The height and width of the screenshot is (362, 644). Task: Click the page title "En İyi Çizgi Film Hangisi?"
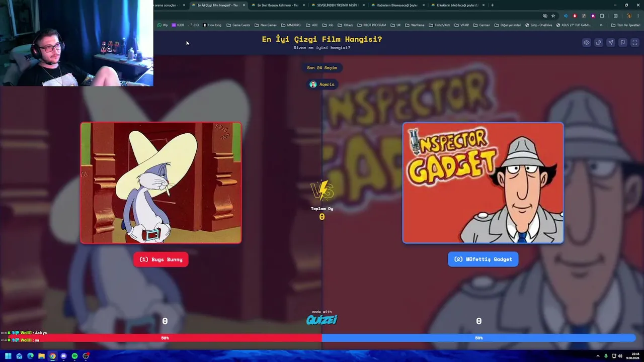coord(322,39)
